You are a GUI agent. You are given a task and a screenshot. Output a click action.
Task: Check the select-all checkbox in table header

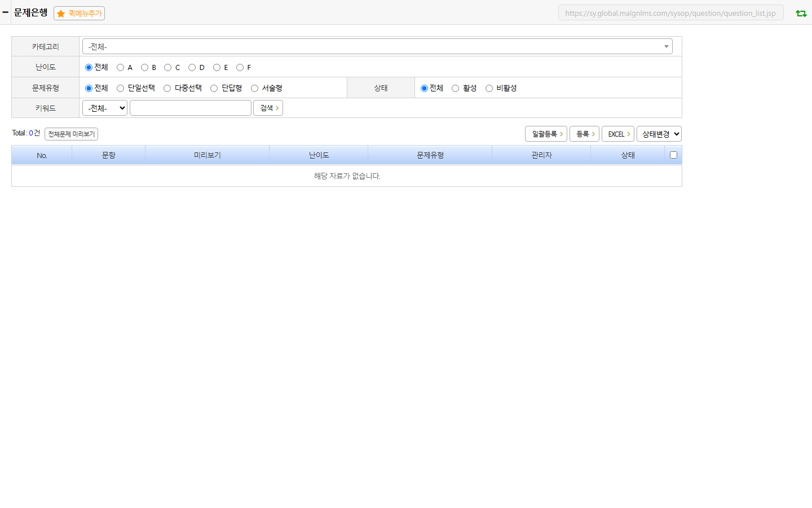click(x=673, y=155)
